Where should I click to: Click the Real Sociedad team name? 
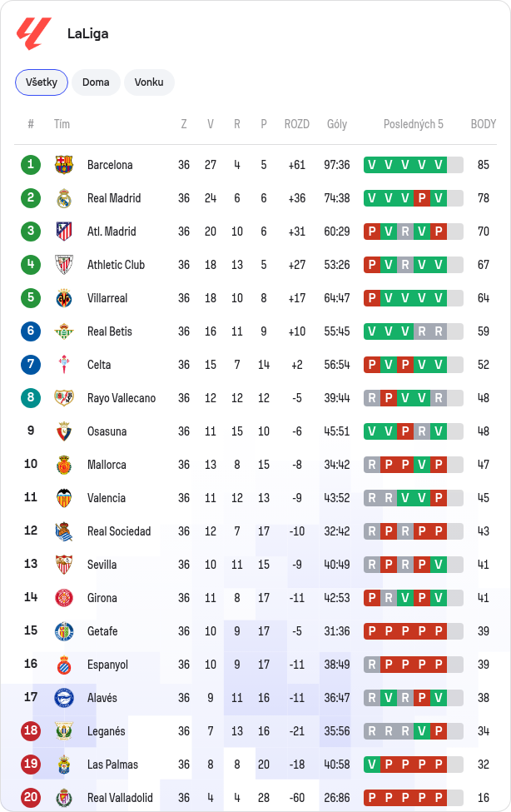(x=119, y=531)
